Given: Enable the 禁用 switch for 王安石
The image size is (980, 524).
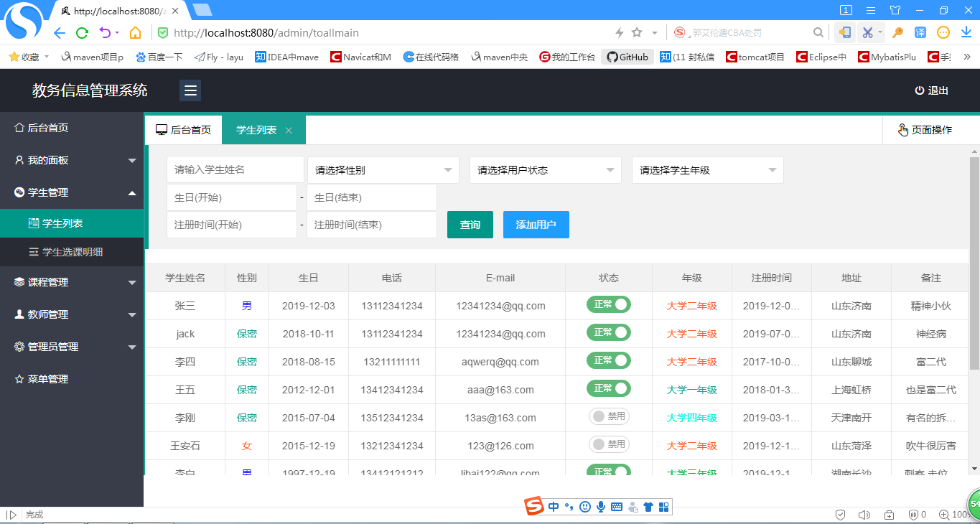Looking at the screenshot, I should click(609, 444).
